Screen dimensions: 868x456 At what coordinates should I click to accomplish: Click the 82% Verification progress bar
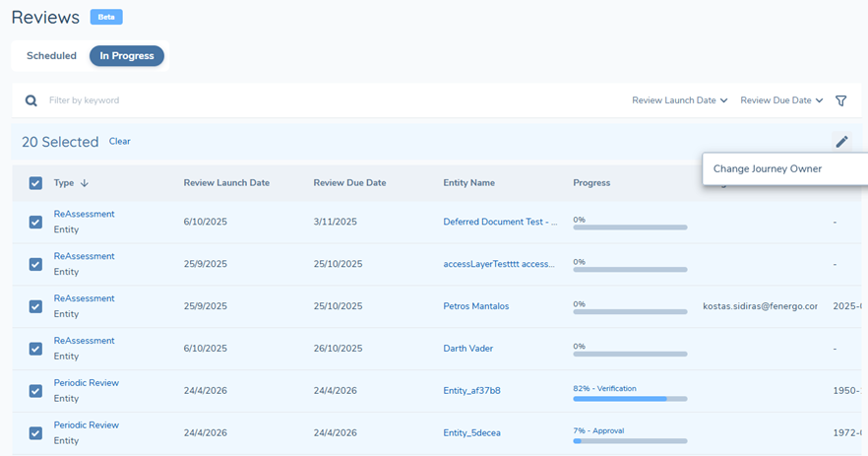click(630, 399)
